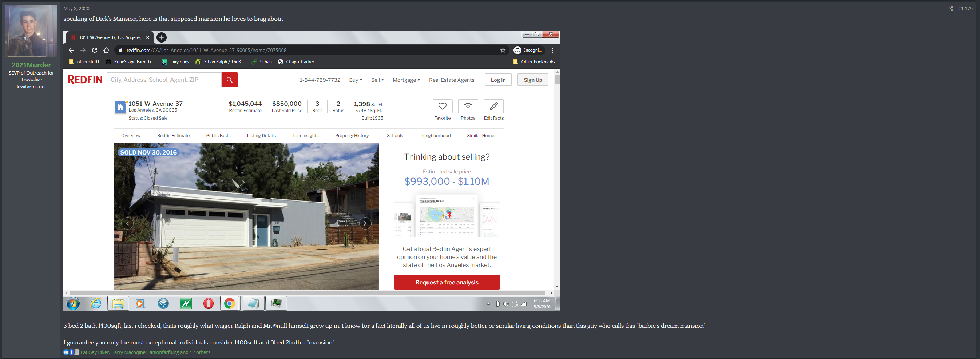Open the Redfin Estimate link under price
This screenshot has width=980, height=359.
pyautogui.click(x=245, y=111)
